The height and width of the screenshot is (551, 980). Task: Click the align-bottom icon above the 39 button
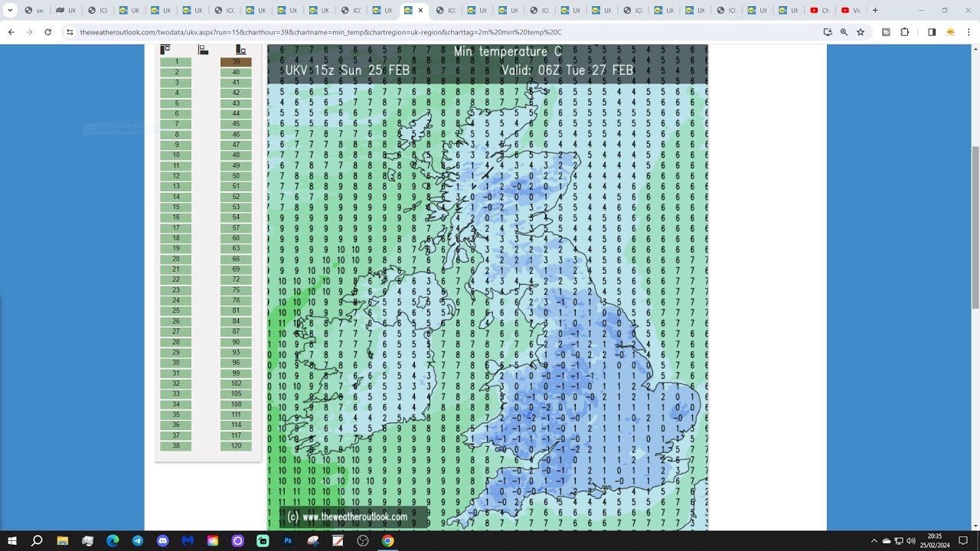point(240,50)
